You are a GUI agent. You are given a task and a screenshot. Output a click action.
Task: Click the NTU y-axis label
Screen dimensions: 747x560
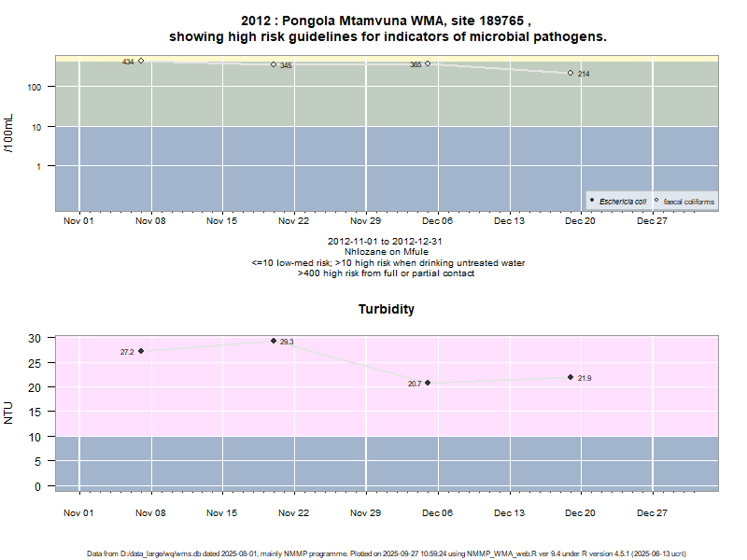click(x=10, y=412)
